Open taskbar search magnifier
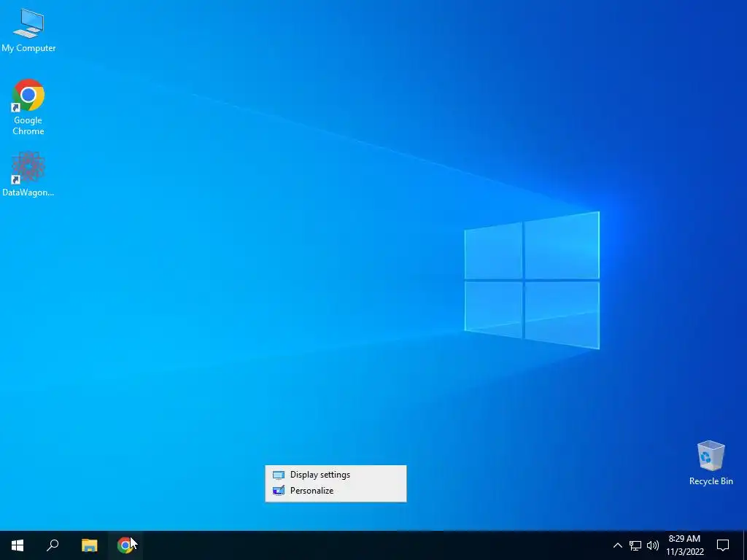This screenshot has height=560, width=747. coord(53,545)
